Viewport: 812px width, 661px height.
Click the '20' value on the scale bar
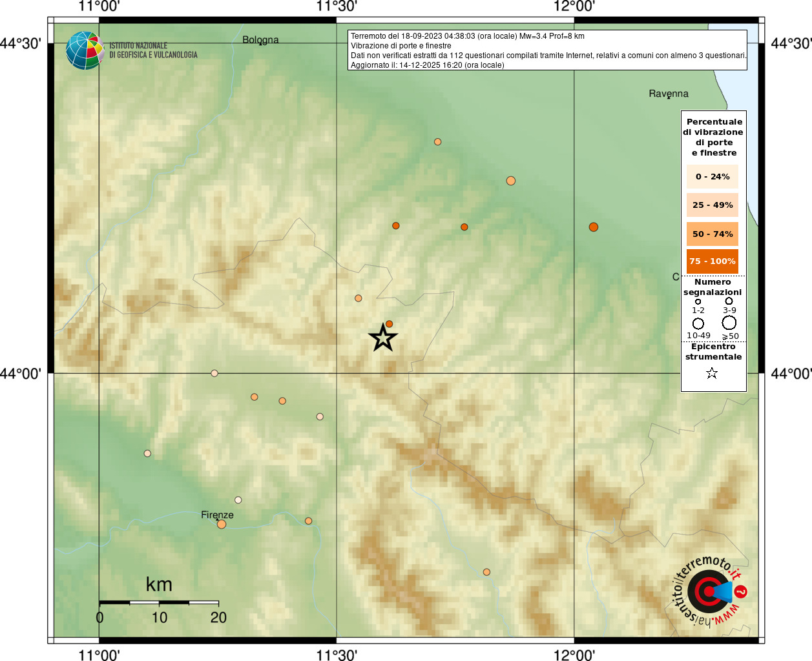218,618
